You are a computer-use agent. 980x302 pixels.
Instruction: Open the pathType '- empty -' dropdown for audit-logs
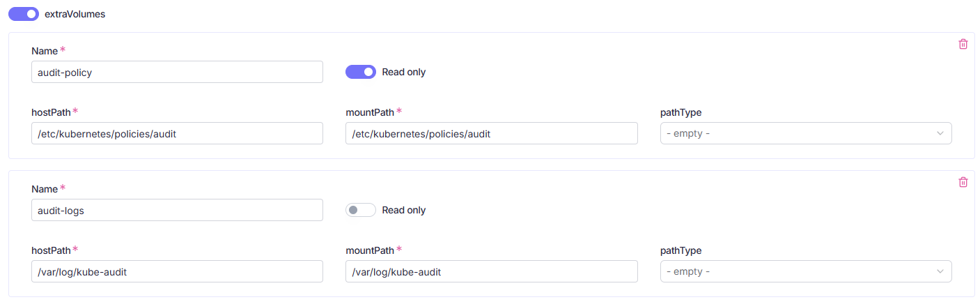pyautogui.click(x=806, y=271)
